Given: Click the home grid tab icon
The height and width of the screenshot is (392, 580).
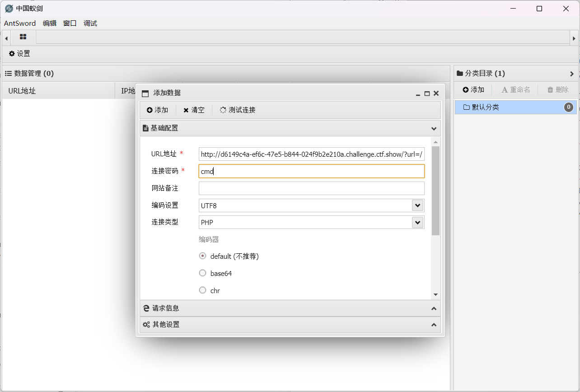Looking at the screenshot, I should click(23, 37).
